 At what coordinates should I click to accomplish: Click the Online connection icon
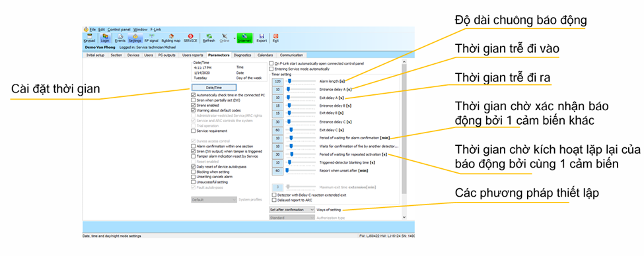(x=225, y=38)
